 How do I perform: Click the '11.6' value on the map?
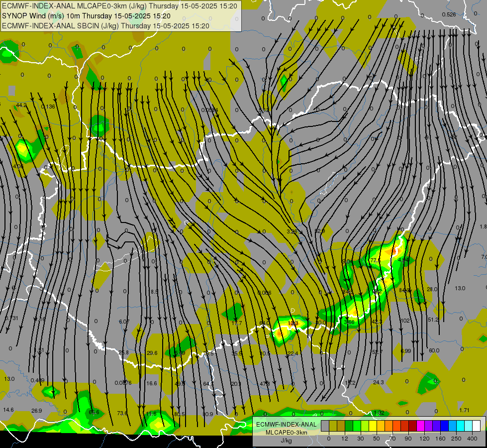coord(151,414)
